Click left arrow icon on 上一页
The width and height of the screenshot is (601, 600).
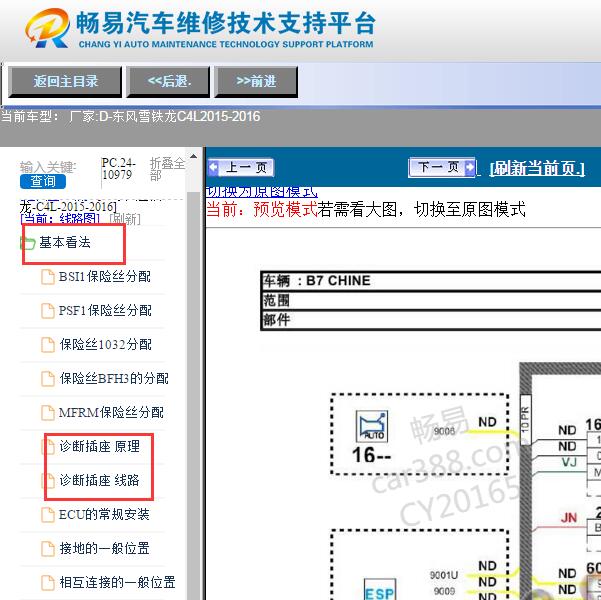tap(213, 168)
